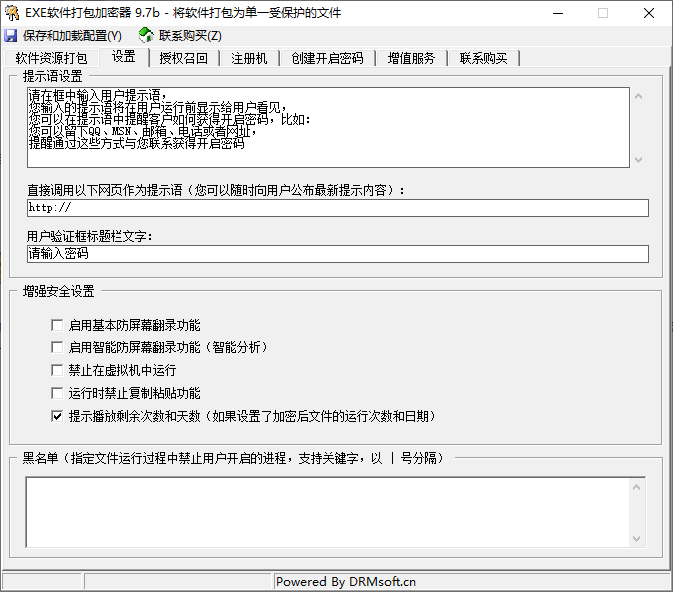
Task: Click the blacklist box scroll up arrow
Action: tap(637, 487)
